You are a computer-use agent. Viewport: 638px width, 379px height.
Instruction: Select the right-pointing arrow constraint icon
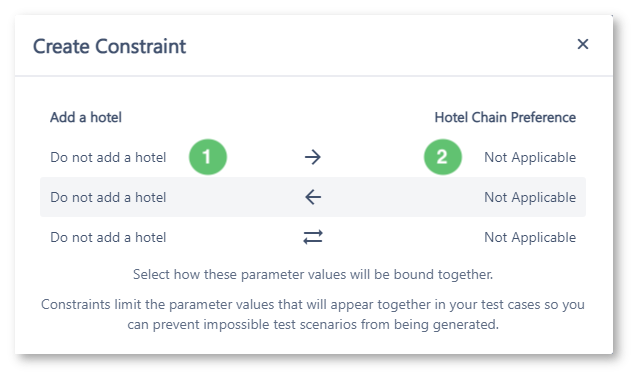(x=312, y=157)
